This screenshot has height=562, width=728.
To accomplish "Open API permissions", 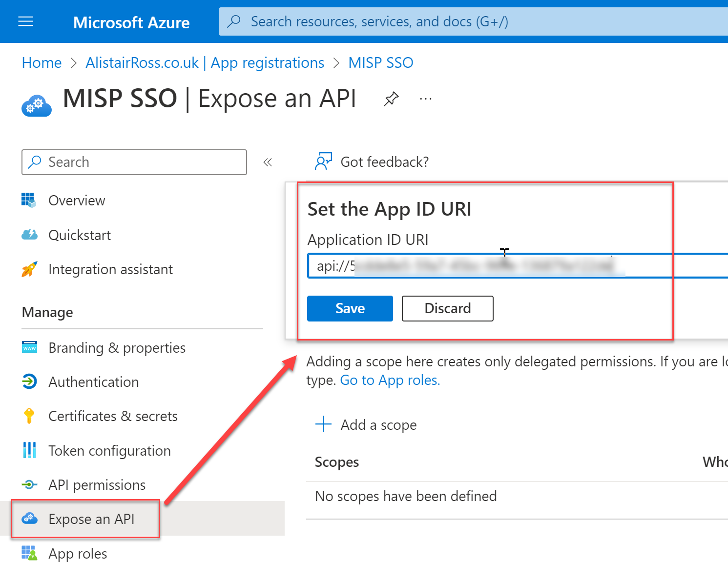I will point(97,485).
